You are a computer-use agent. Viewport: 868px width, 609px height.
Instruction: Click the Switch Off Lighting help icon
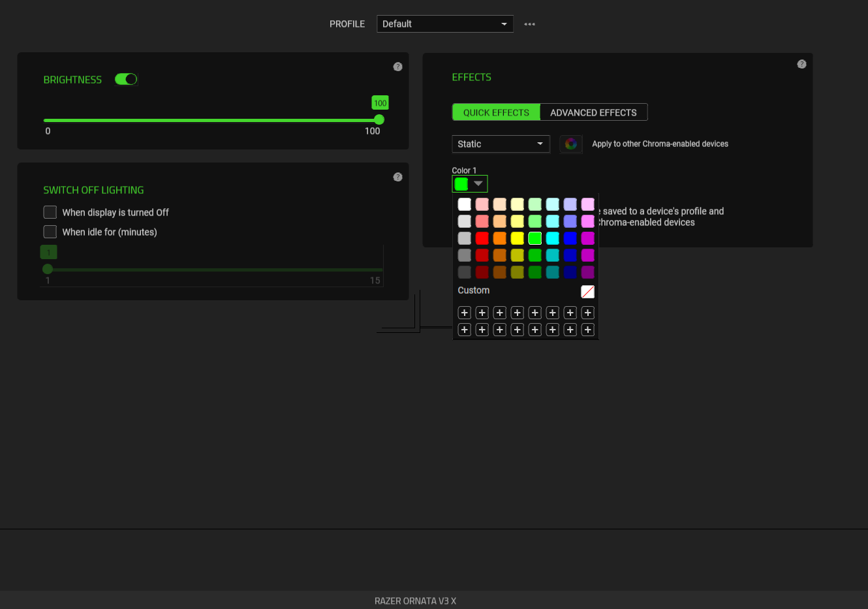pos(398,176)
